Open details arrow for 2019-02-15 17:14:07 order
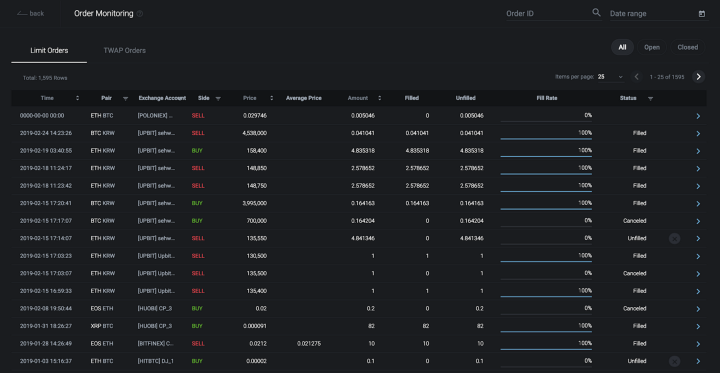This screenshot has width=720, height=373. (x=698, y=238)
